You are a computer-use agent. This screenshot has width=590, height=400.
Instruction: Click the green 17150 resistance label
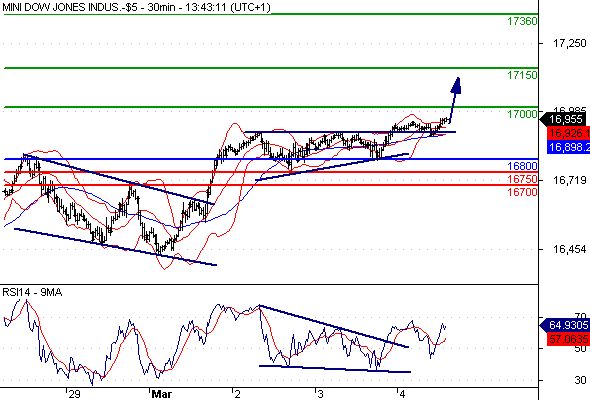tap(522, 75)
